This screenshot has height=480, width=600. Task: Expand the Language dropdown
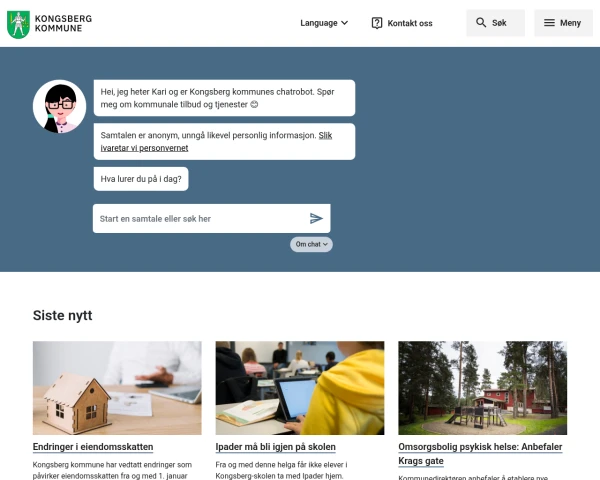tap(324, 23)
